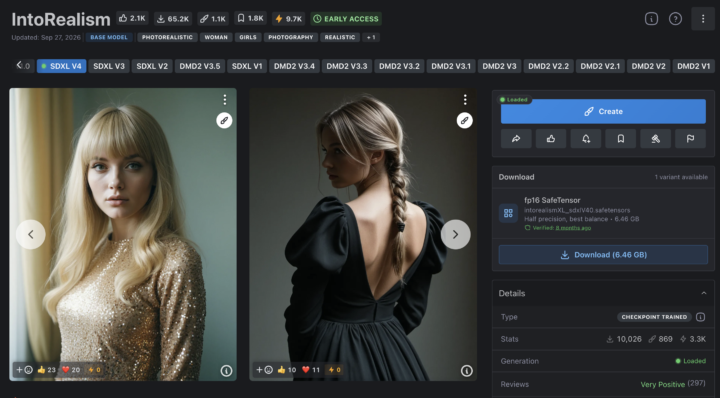This screenshot has width=720, height=398.
Task: Toggle thumbs-up reaction showing 10
Action: tap(287, 370)
